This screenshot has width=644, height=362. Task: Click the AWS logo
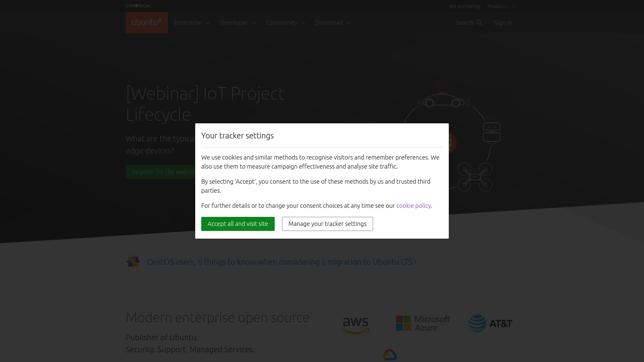click(356, 325)
